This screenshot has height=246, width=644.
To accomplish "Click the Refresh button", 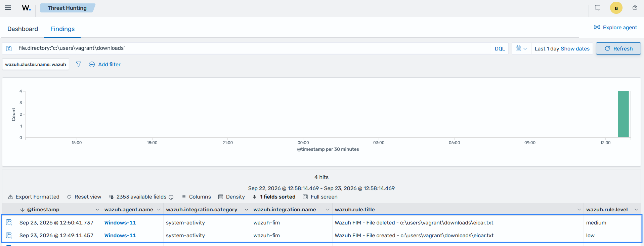I will click(618, 48).
